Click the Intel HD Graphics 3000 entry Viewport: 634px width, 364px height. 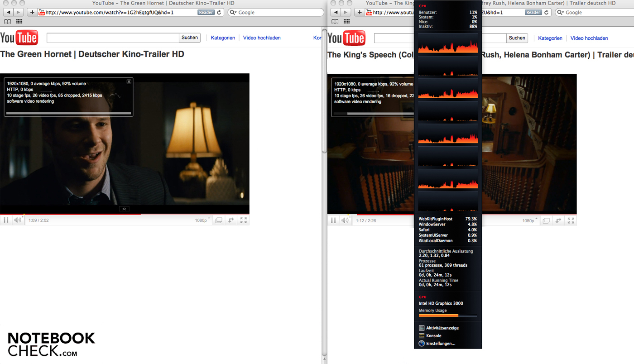coord(441,303)
